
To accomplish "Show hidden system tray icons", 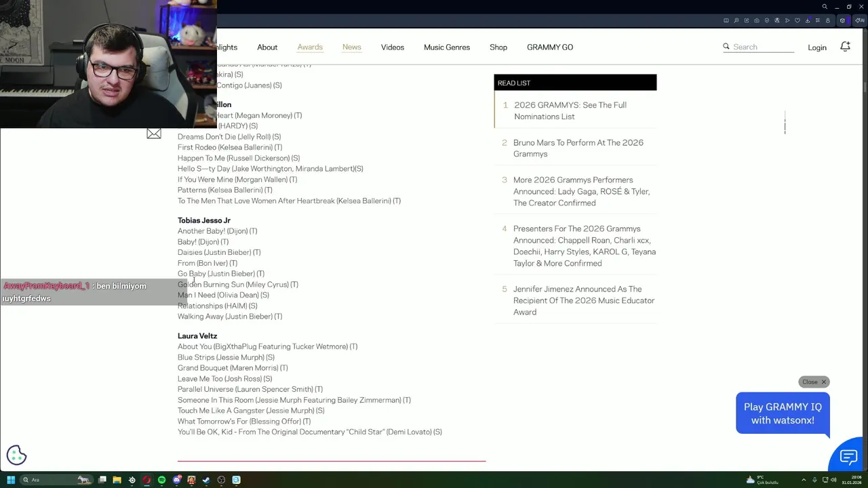I will (804, 480).
